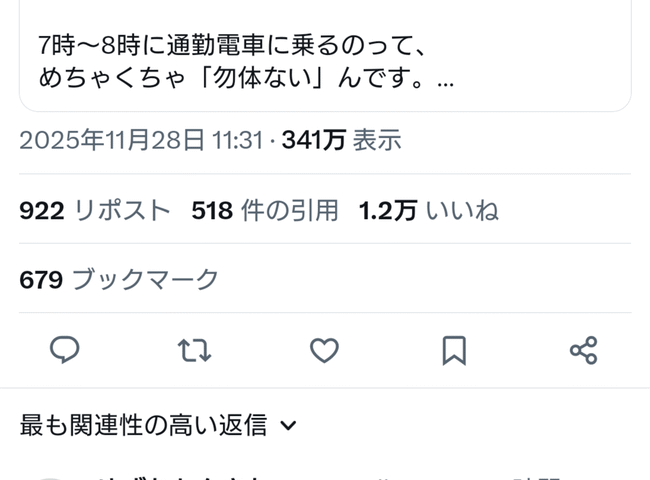Viewport: 650px width, 480px height.
Task: Open the 最も関連性の高い返信 sort selector
Action: click(158, 425)
